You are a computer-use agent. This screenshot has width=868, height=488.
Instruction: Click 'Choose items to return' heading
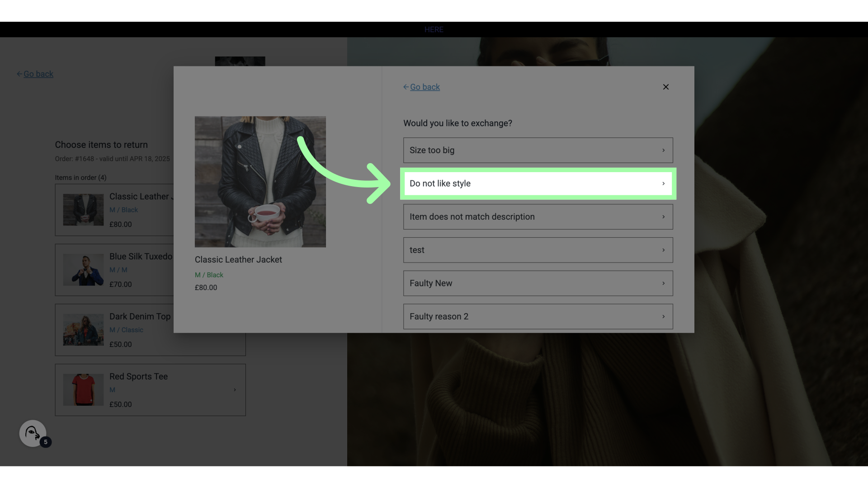(101, 145)
